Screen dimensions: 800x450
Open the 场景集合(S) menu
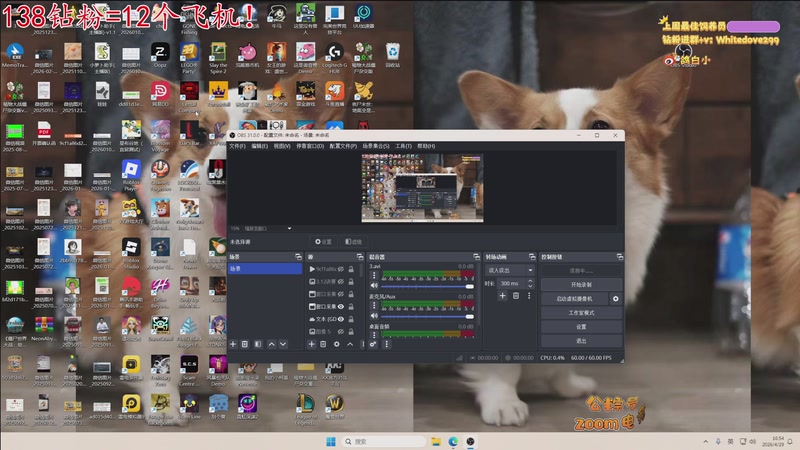[x=376, y=146]
